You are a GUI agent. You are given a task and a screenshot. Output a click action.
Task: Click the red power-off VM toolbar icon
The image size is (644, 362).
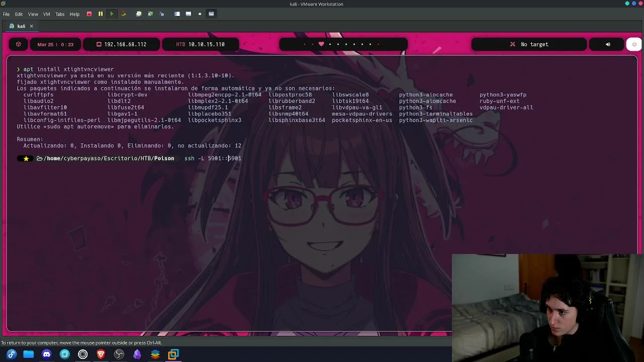(89, 14)
